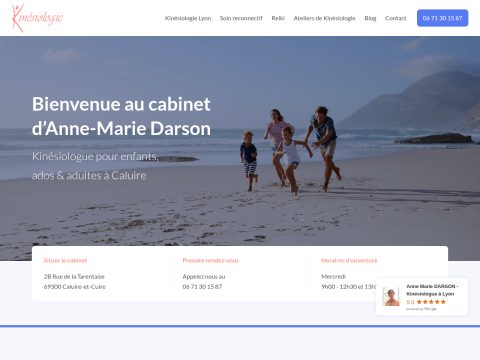Open the Anne Marie DARSON Google review title
The height and width of the screenshot is (360, 480).
coord(432,290)
